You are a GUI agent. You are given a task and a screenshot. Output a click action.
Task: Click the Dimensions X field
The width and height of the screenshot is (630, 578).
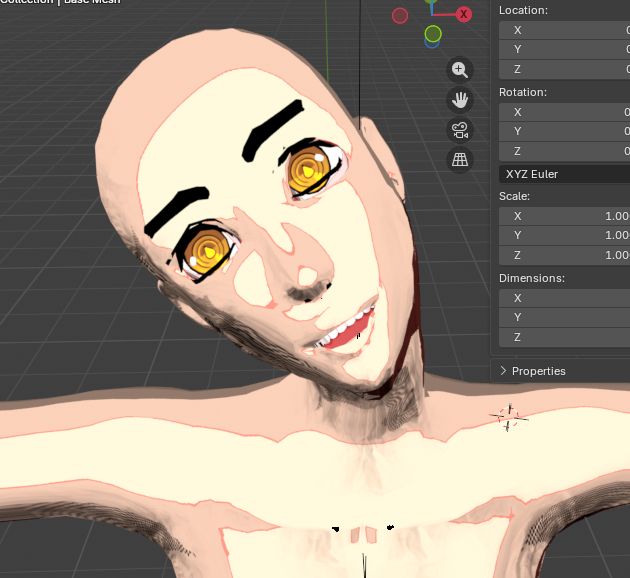point(565,298)
